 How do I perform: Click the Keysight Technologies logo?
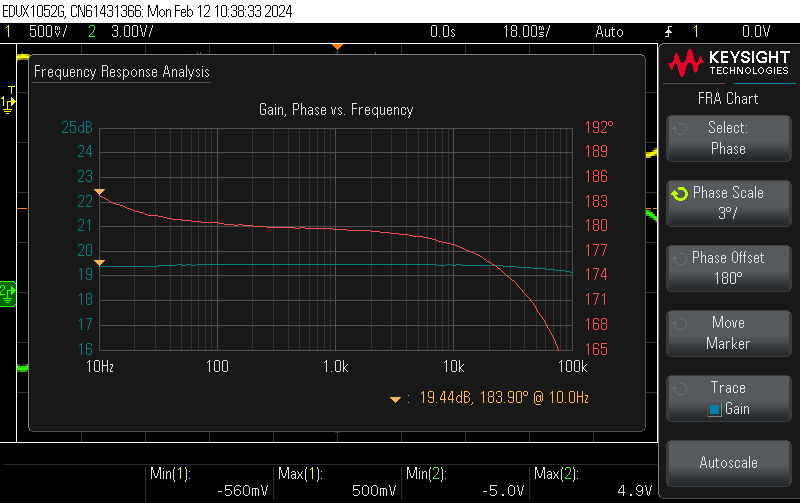(x=729, y=63)
